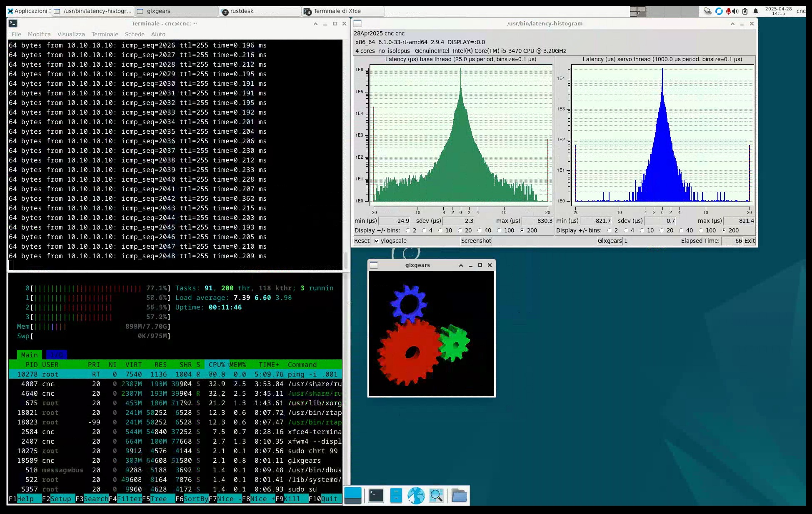The width and height of the screenshot is (812, 514).
Task: Select base thread bins radio 2
Action: coord(408,230)
